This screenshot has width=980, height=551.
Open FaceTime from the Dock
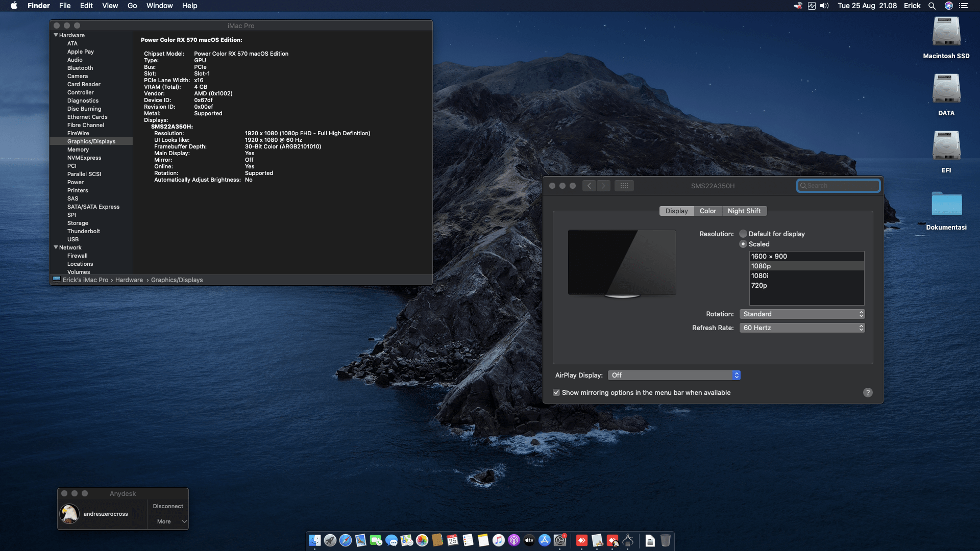(x=376, y=540)
